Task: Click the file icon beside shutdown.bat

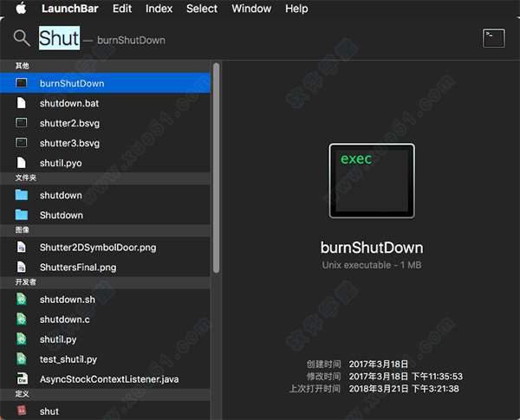Action: (x=22, y=103)
